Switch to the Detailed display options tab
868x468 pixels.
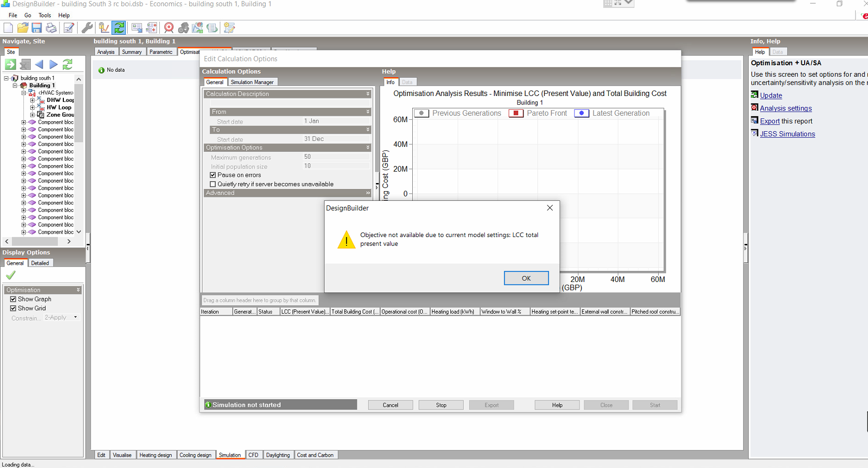tap(40, 263)
